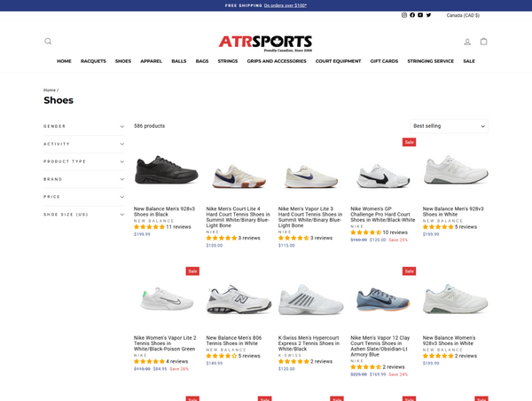Open New Balance Women's 928v3 Shoes in White
This screenshot has height=401, width=532.
point(449,341)
